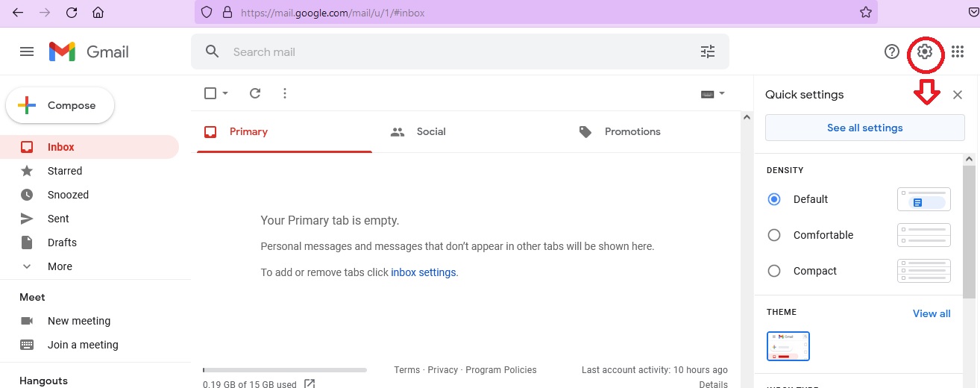This screenshot has height=388, width=980.
Task: Click the padlock site info icon
Action: point(227,13)
